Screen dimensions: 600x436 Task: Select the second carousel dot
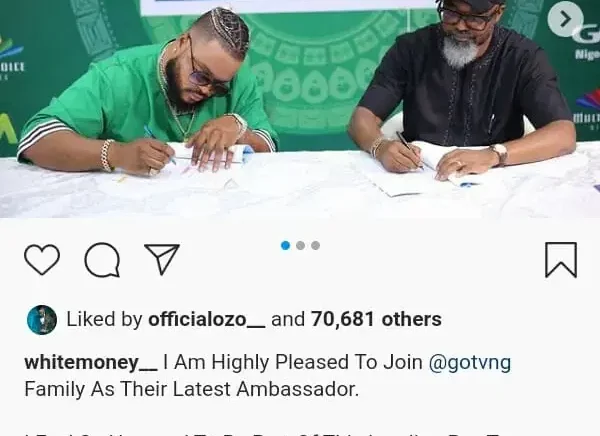click(300, 245)
